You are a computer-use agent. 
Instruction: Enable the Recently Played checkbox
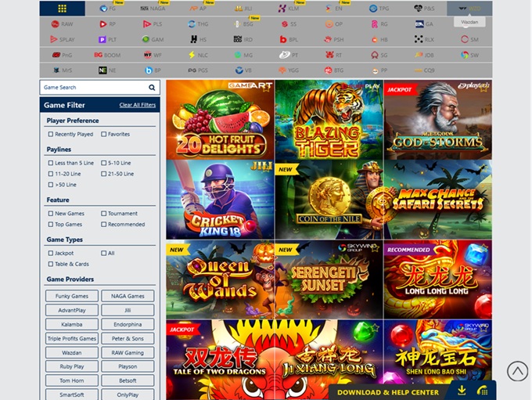click(51, 135)
